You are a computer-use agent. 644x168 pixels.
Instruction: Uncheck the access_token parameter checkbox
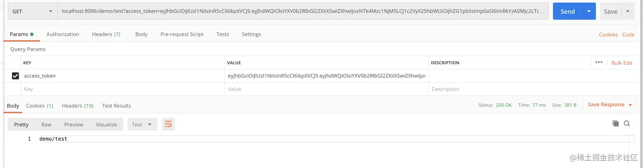[x=15, y=76]
